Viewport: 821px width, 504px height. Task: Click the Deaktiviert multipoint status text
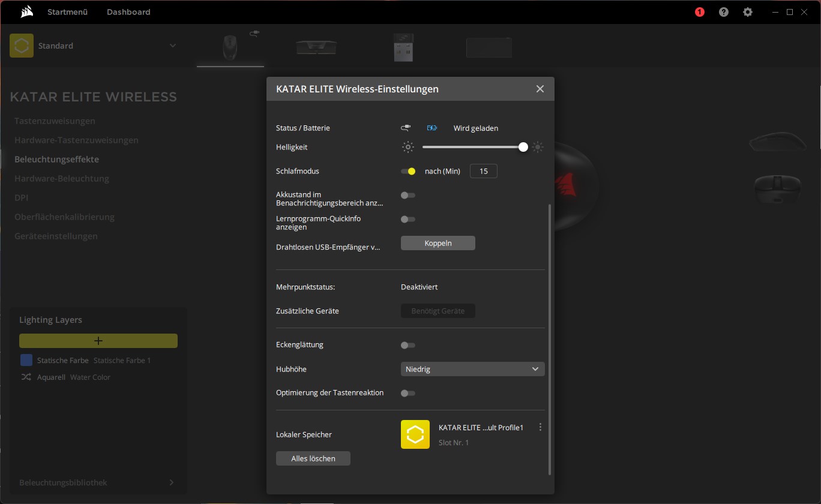(x=420, y=287)
